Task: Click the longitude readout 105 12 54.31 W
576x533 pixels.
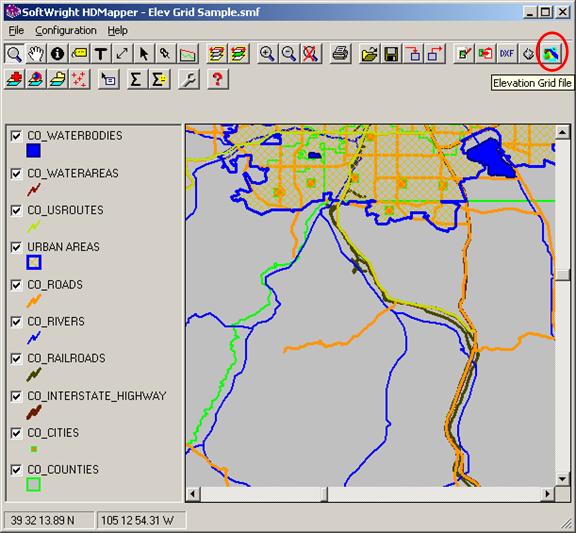Action: point(137,521)
